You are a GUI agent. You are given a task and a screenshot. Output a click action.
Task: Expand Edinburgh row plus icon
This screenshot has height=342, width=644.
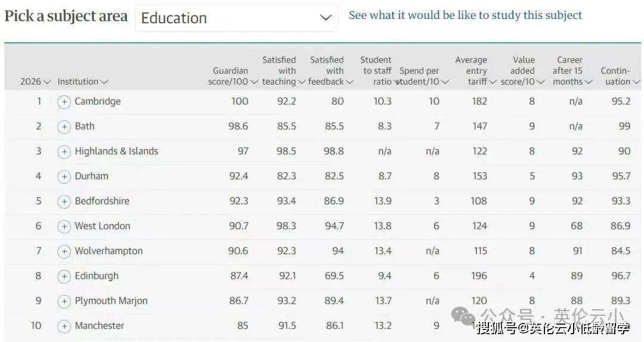point(64,277)
